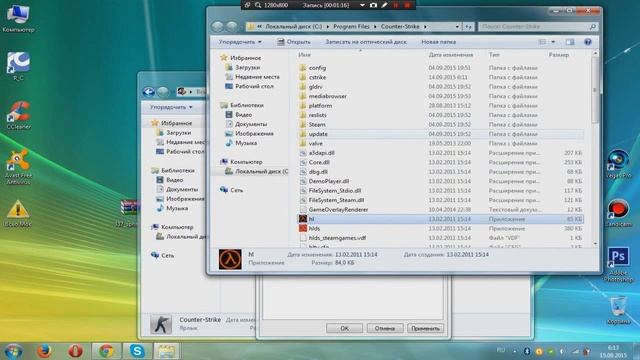Open the Avast Free Antivirus desktop shortcut
This screenshot has width=640, height=360.
click(x=18, y=167)
